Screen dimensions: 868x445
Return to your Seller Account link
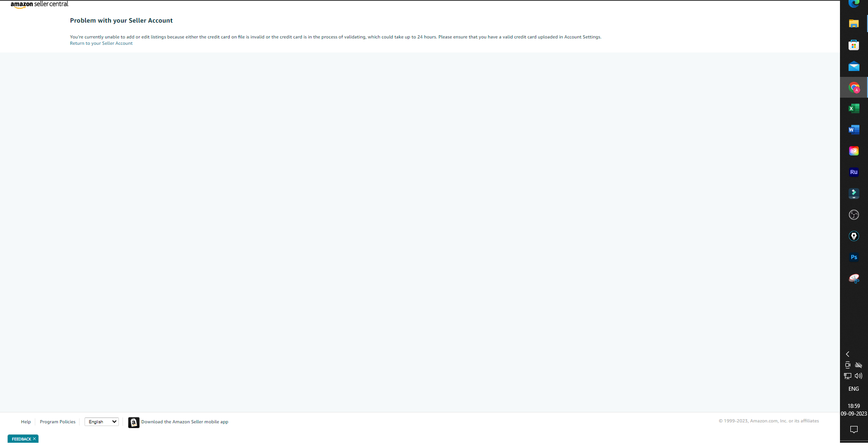click(x=101, y=43)
